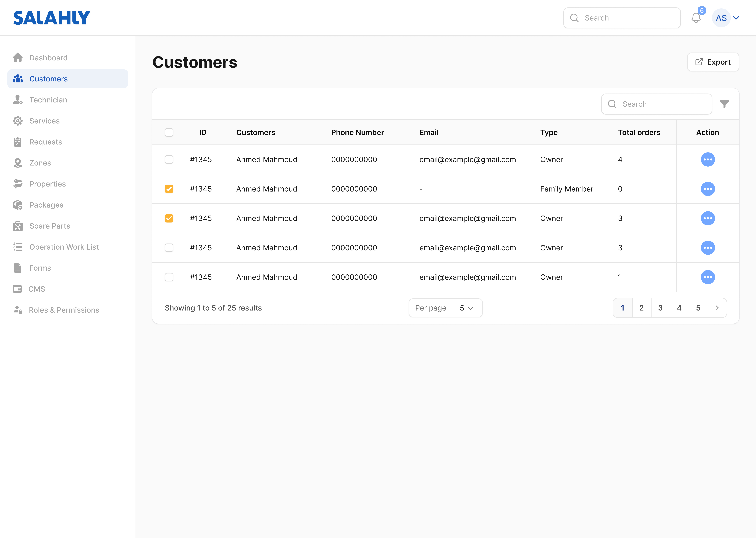Open action menu for Family Member row
756x538 pixels.
[x=708, y=189]
